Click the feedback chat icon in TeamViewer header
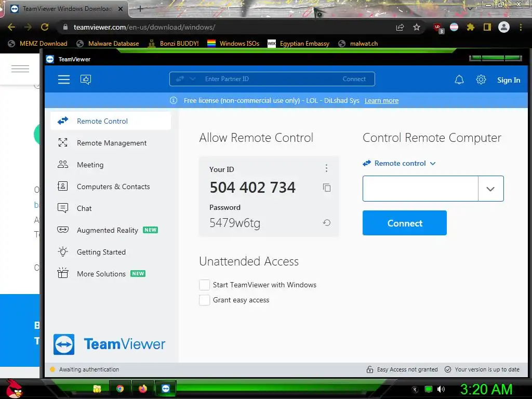Screen dimensions: 532x399 [86, 79]
